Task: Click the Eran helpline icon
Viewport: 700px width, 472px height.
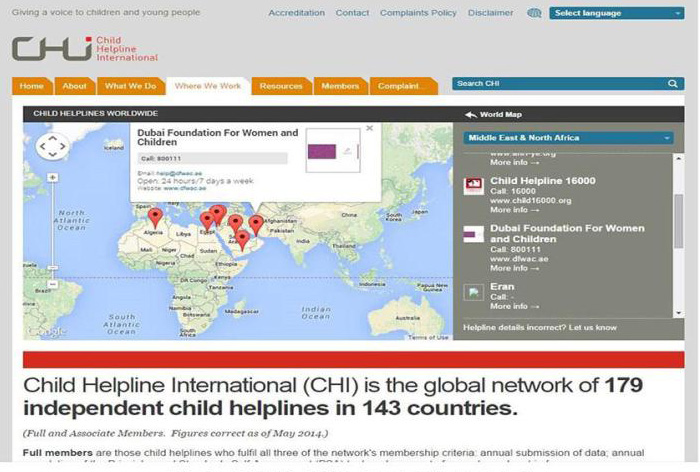Action: pos(474,291)
